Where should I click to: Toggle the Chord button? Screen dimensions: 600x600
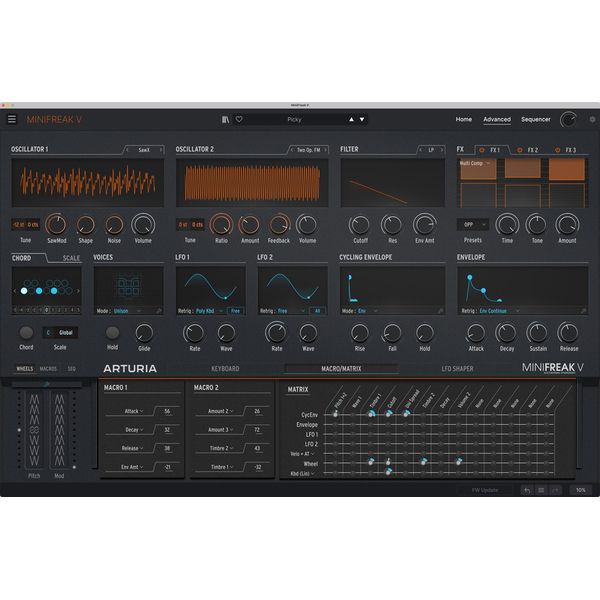point(26,333)
